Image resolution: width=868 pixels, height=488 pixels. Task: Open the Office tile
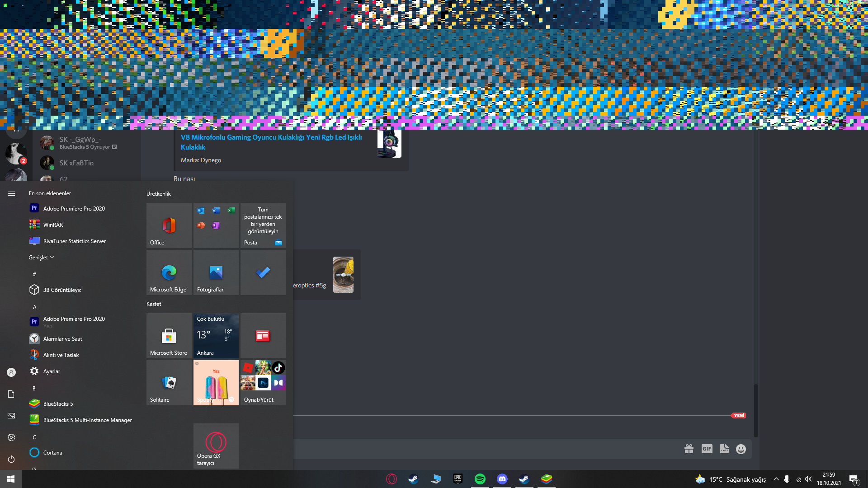(169, 225)
